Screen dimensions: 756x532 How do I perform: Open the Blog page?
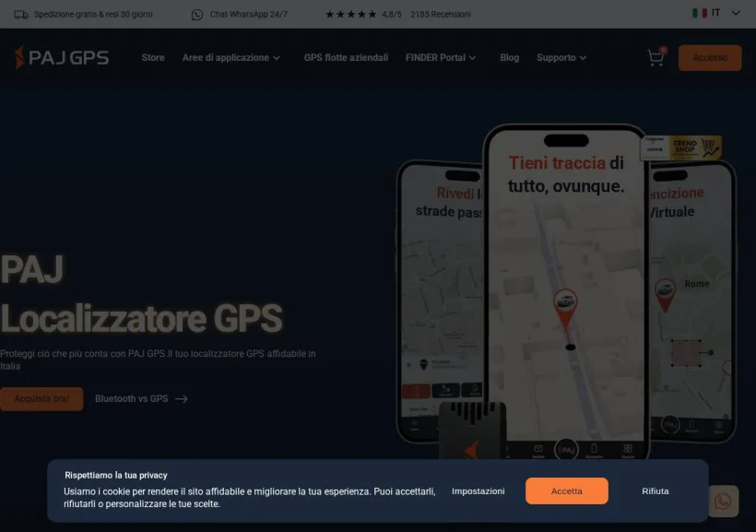pos(509,57)
